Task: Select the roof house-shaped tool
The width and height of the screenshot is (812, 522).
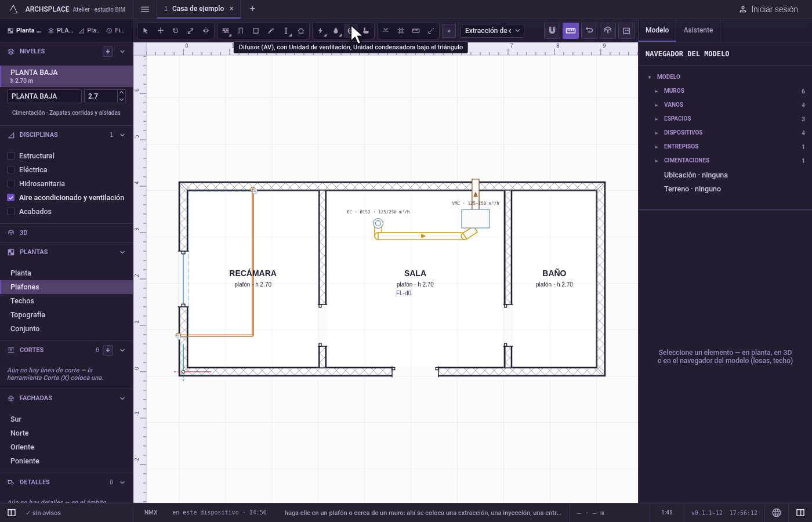Action: pos(301,31)
